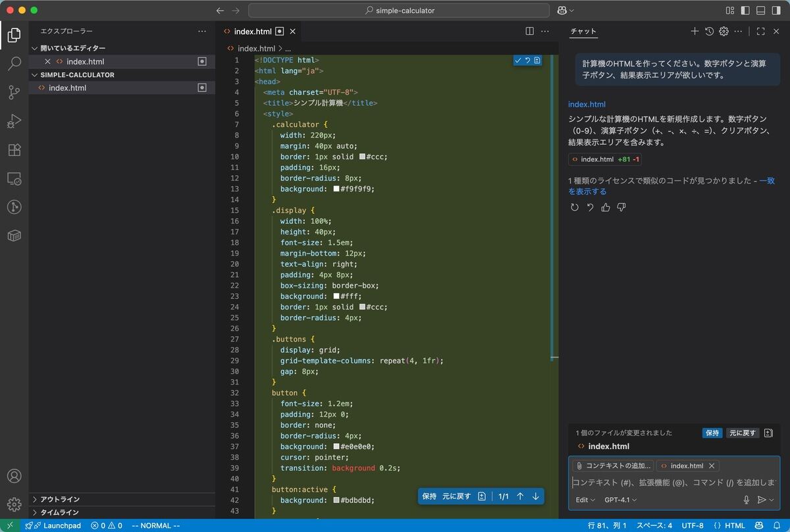790x532 pixels.
Task: Toggle the bottom panel layout
Action: click(760, 11)
